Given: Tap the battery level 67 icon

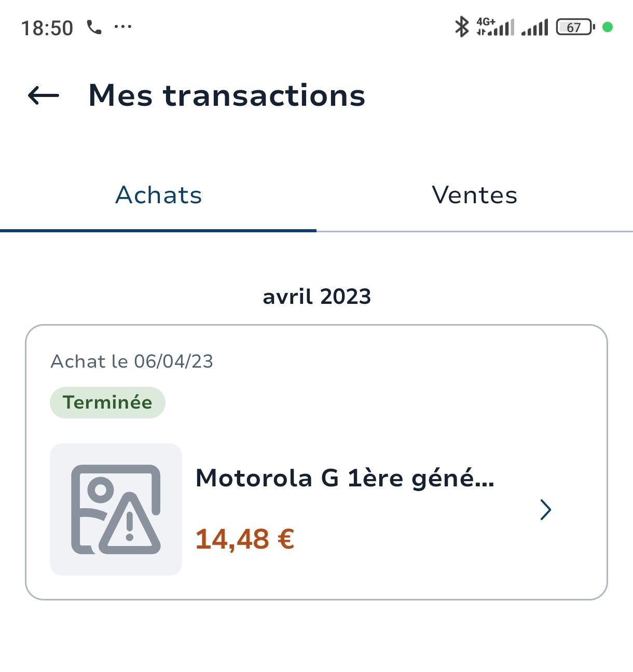Looking at the screenshot, I should (x=575, y=27).
